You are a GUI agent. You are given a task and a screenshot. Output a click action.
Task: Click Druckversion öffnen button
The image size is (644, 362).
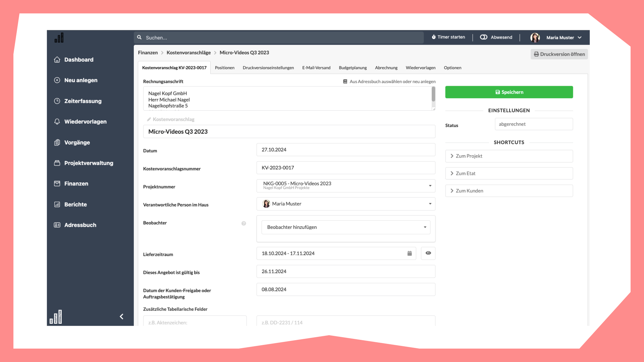(559, 54)
